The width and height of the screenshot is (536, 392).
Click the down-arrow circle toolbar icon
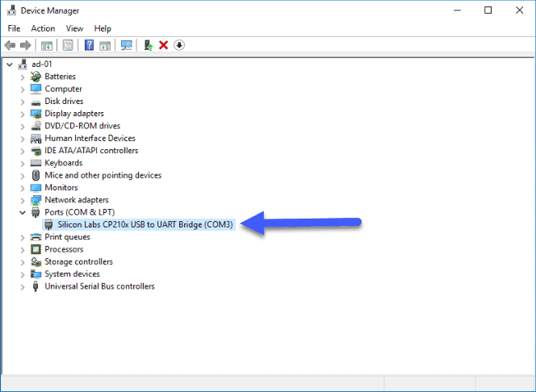[179, 45]
